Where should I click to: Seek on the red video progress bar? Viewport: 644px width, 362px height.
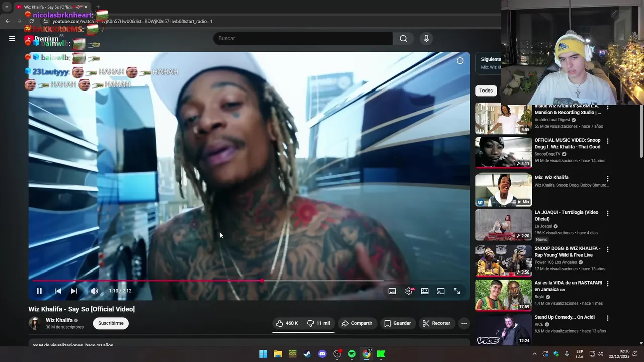pos(249,281)
